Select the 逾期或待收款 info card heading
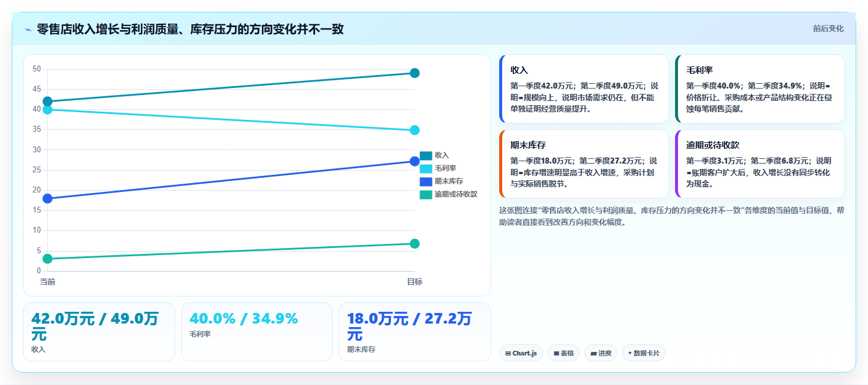 pyautogui.click(x=713, y=145)
